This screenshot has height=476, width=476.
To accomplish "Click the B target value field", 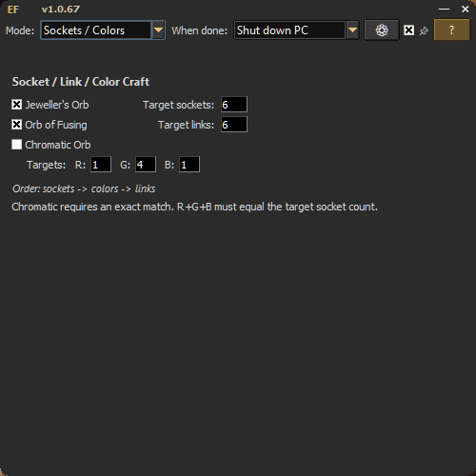I will (189, 165).
